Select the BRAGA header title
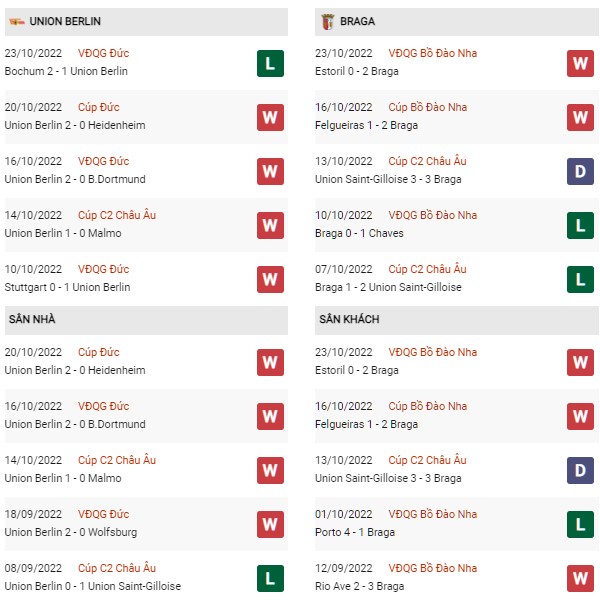 (357, 21)
